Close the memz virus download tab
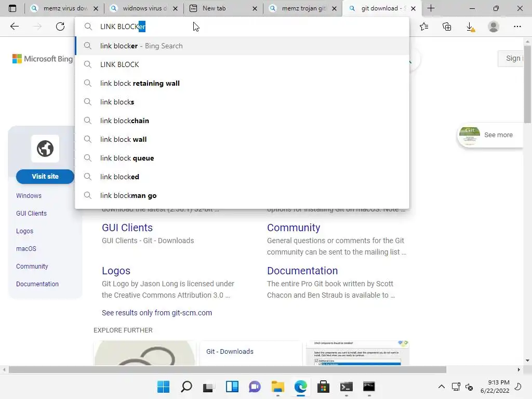Viewport: 532px width, 399px height. 96,8
